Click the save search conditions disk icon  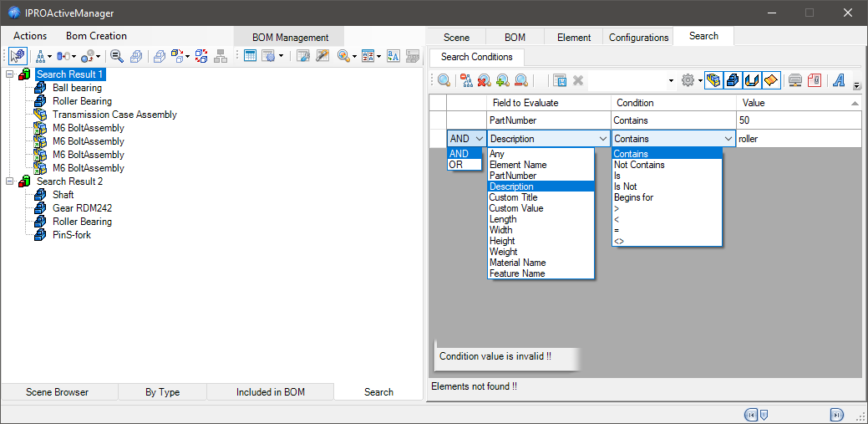[x=560, y=80]
